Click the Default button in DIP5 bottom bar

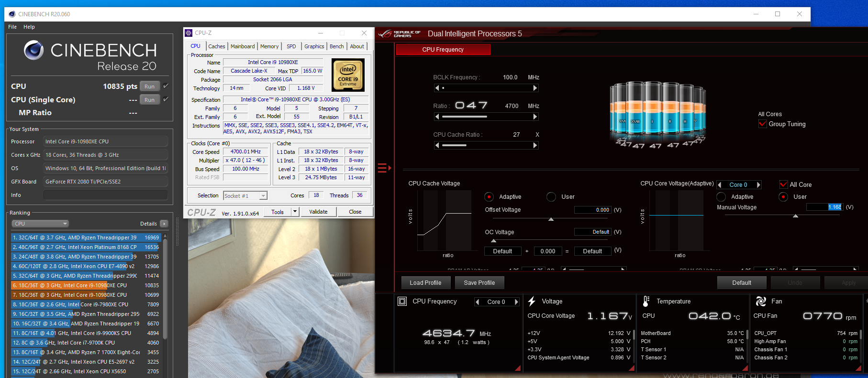[742, 283]
